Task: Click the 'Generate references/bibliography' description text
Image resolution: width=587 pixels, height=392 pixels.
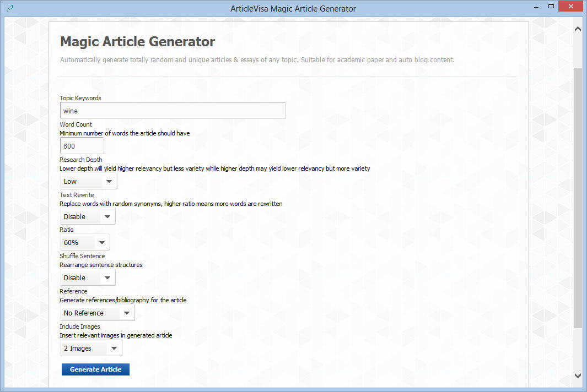Action: click(x=123, y=300)
